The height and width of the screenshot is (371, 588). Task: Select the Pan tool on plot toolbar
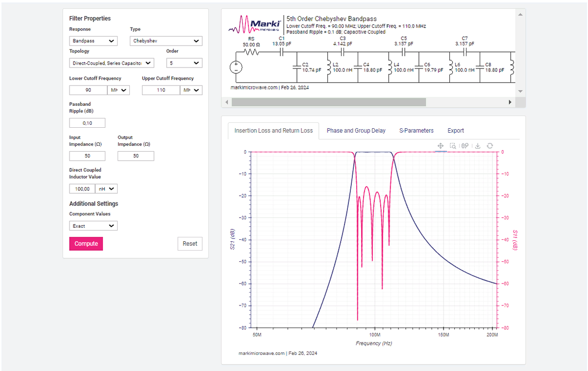coord(441,146)
